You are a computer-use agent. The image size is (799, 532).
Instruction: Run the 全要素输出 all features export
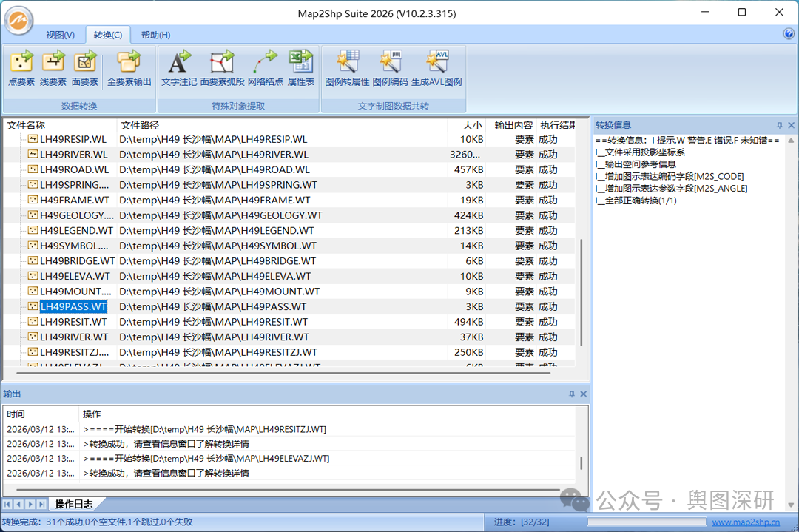point(129,68)
